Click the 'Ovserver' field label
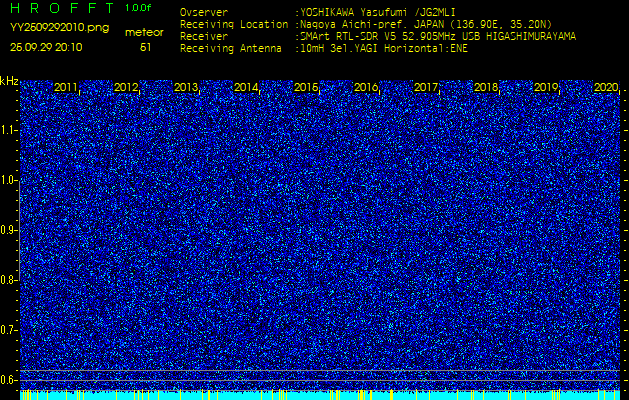The height and width of the screenshot is (400, 629). tap(204, 12)
